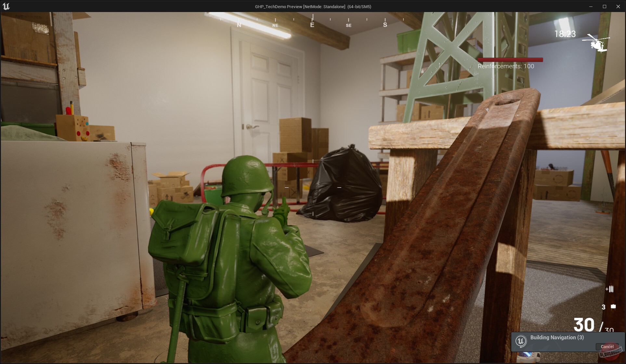The image size is (626, 364).
Task: Click the SE marker on the compass
Action: coord(348,25)
